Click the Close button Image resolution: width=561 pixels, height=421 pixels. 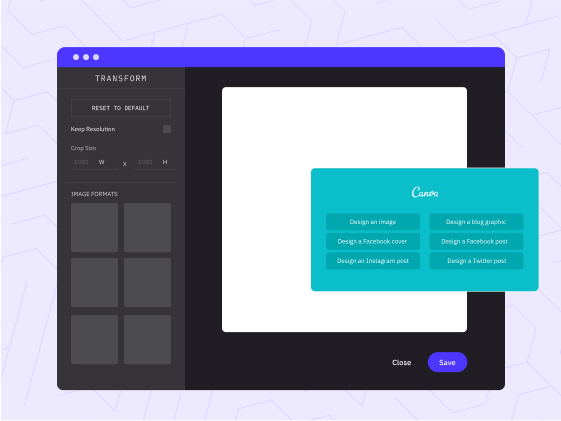(401, 362)
